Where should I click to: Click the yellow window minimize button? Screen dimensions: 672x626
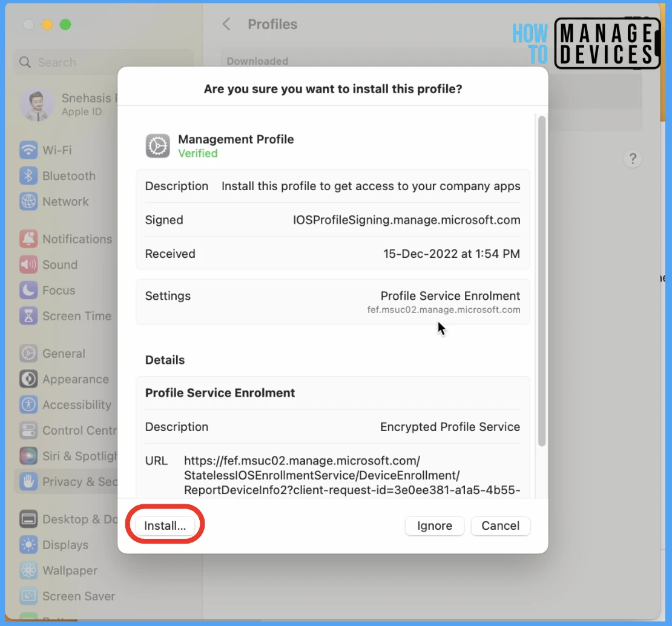tap(47, 25)
